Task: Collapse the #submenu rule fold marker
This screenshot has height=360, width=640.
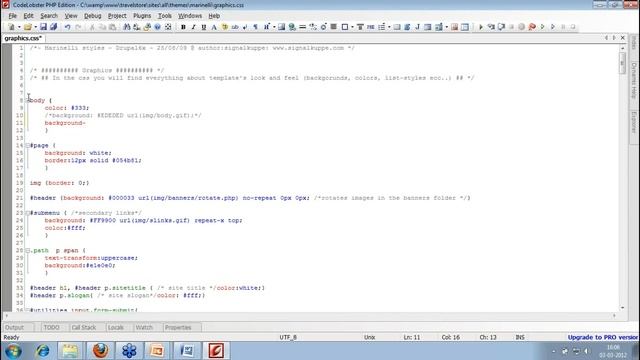Action: pyautogui.click(x=28, y=213)
